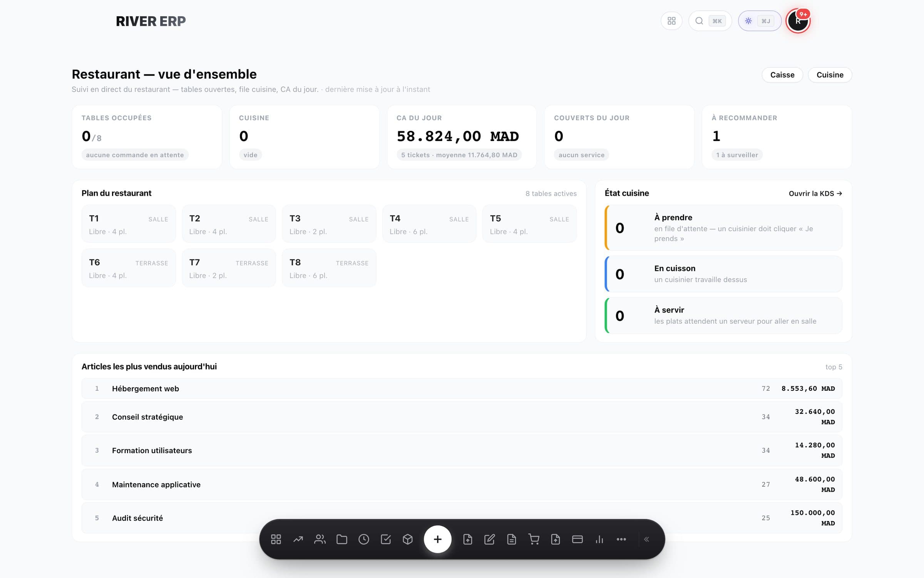
Task: Open the À recommander stat card
Action: (777, 137)
